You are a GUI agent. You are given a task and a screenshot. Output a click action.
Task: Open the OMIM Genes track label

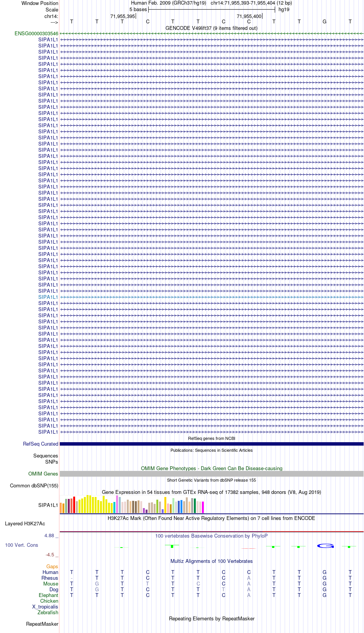point(43,474)
